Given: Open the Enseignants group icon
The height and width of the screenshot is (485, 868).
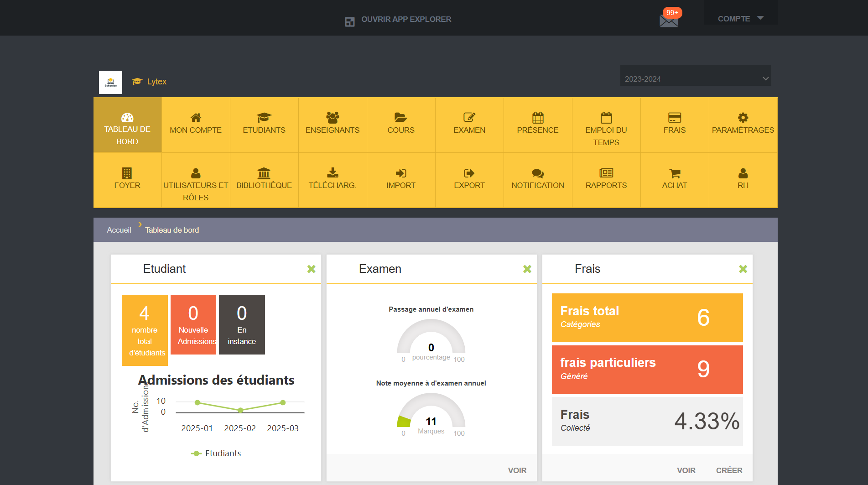Looking at the screenshot, I should coord(333,117).
